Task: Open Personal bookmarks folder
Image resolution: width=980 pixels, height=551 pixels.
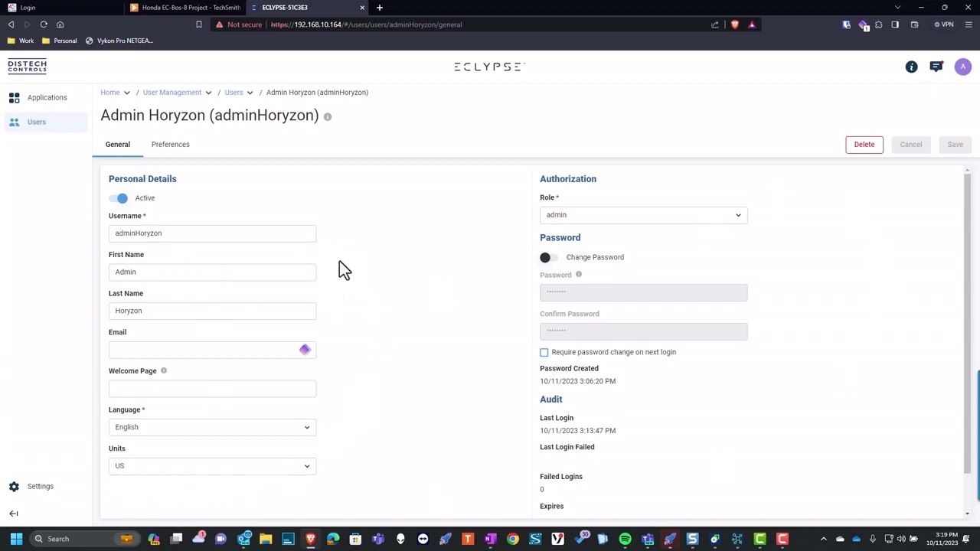Action: tap(60, 41)
